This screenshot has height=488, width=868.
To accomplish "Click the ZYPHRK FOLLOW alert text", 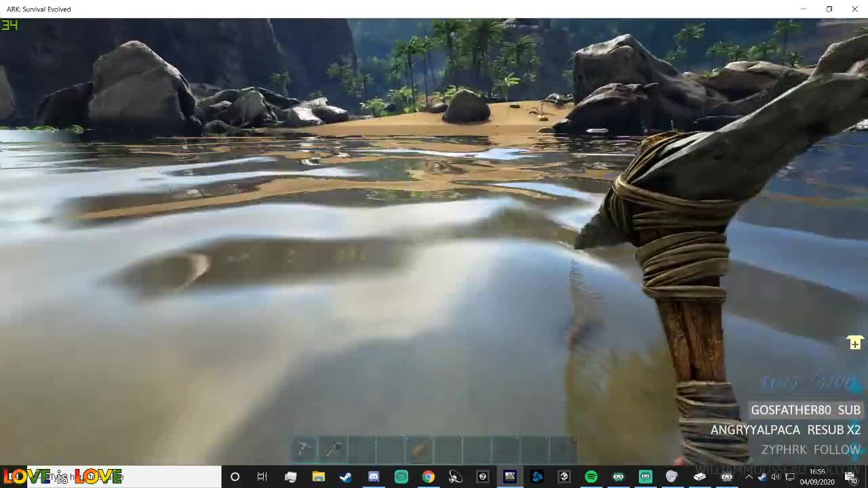I will click(811, 449).
